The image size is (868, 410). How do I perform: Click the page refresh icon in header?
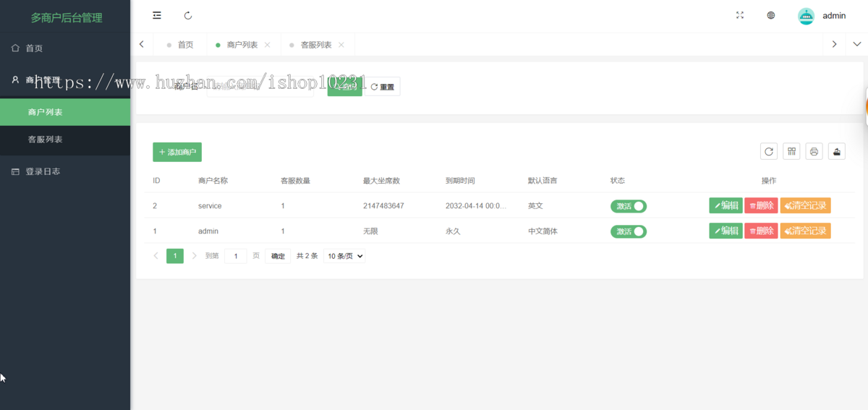188,15
